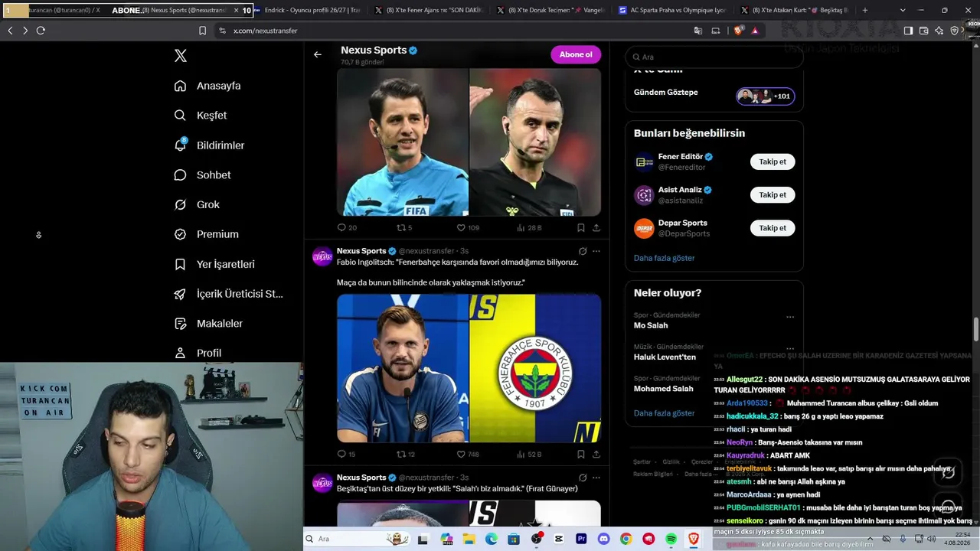
Task: Open Sohbet messages
Action: [202, 175]
